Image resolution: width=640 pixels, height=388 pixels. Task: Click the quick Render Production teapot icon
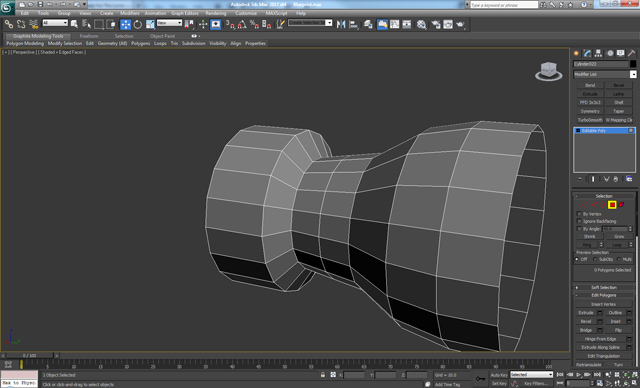pos(461,24)
